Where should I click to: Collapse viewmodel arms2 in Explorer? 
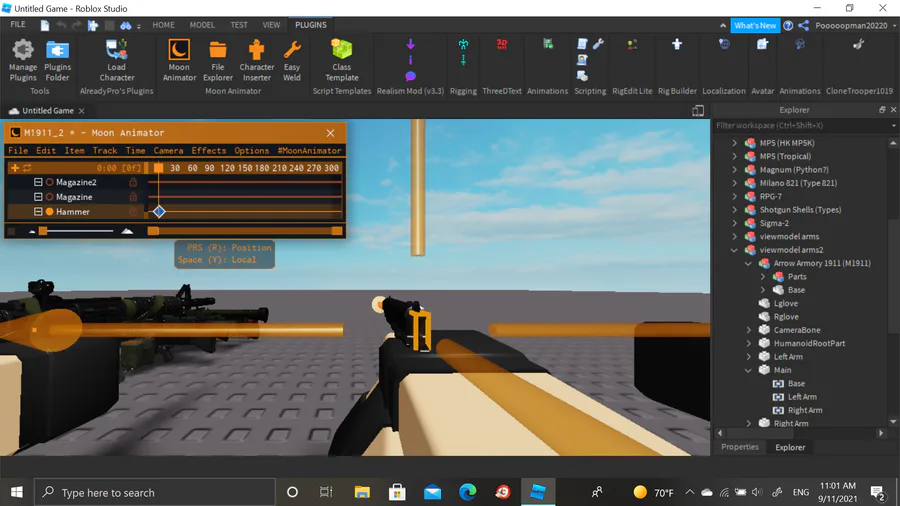tap(734, 250)
